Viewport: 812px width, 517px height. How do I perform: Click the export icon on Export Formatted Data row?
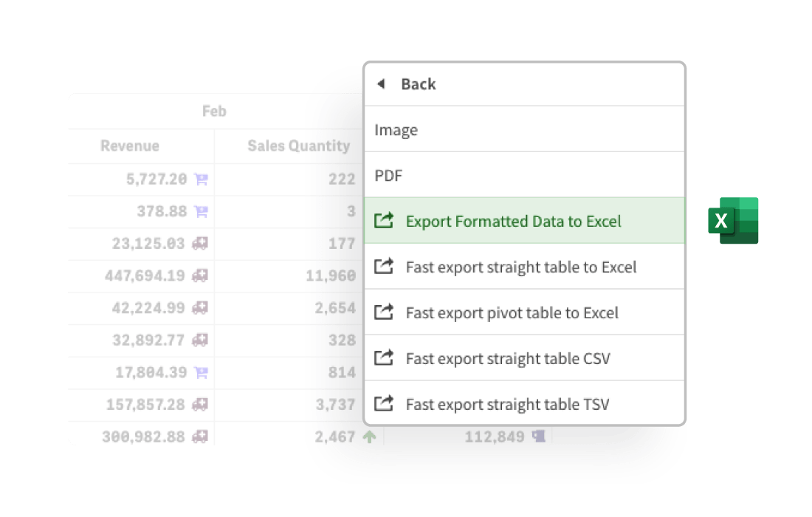[384, 221]
